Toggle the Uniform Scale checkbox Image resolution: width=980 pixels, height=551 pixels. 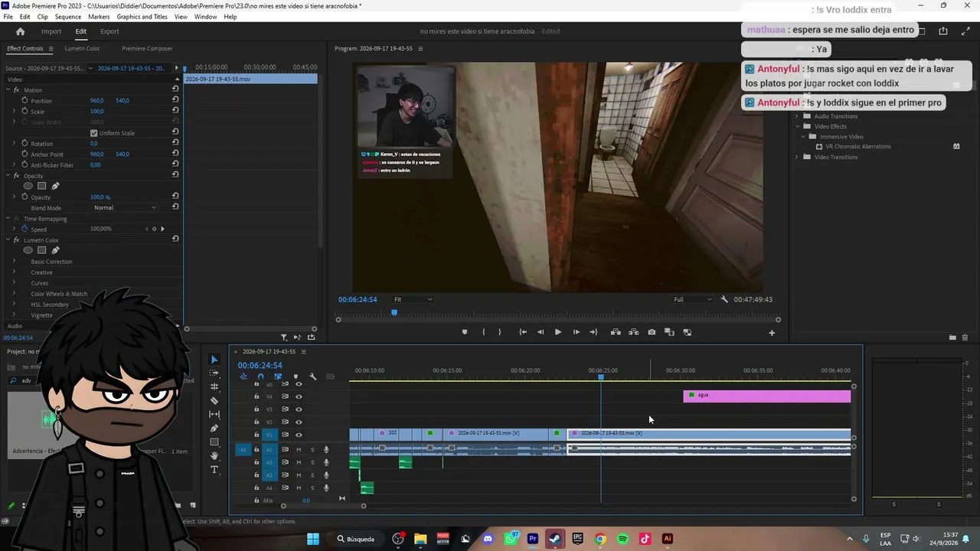pyautogui.click(x=94, y=133)
